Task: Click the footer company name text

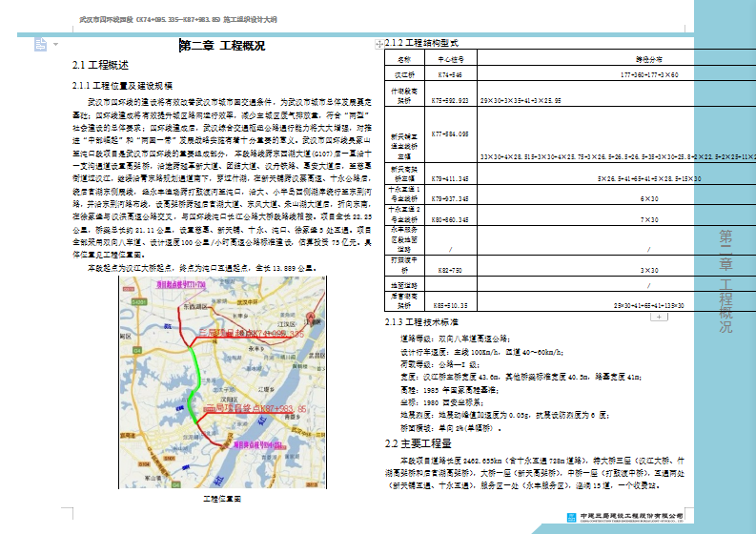Action: pos(631,516)
